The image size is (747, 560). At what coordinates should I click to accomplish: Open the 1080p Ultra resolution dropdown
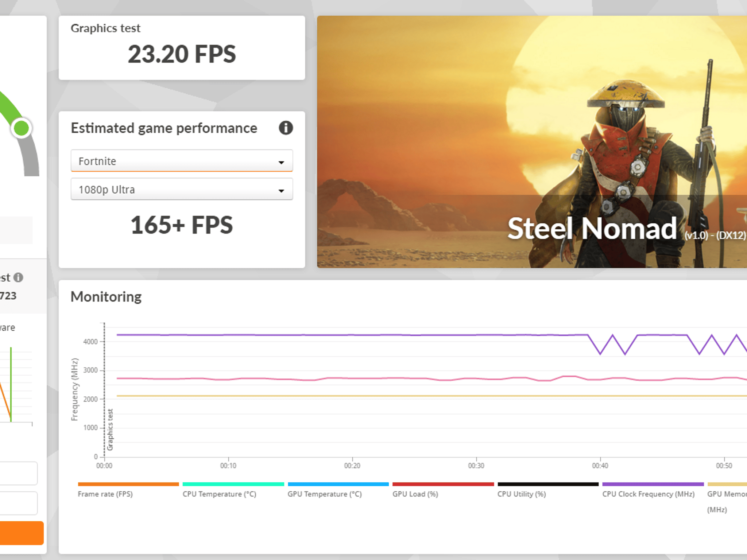[x=182, y=189]
